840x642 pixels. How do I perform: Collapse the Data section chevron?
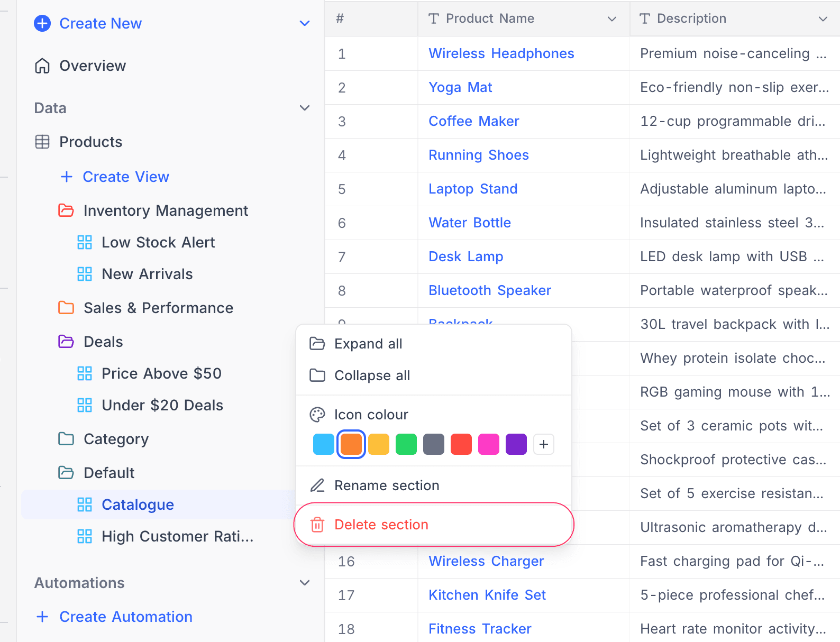tap(305, 108)
